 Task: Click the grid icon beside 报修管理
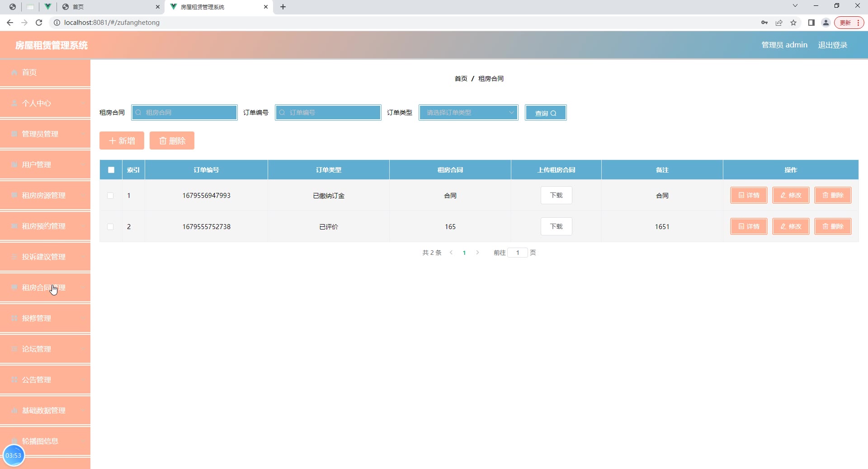click(x=14, y=318)
